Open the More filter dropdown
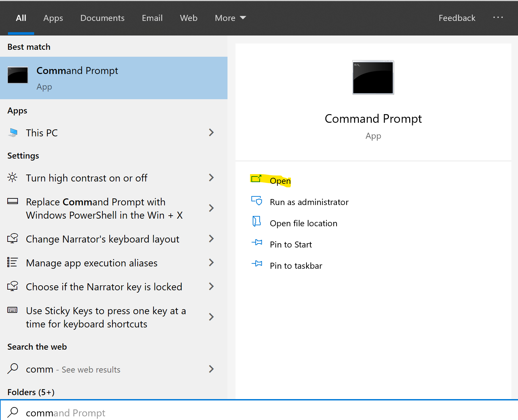The image size is (518, 420). click(230, 18)
